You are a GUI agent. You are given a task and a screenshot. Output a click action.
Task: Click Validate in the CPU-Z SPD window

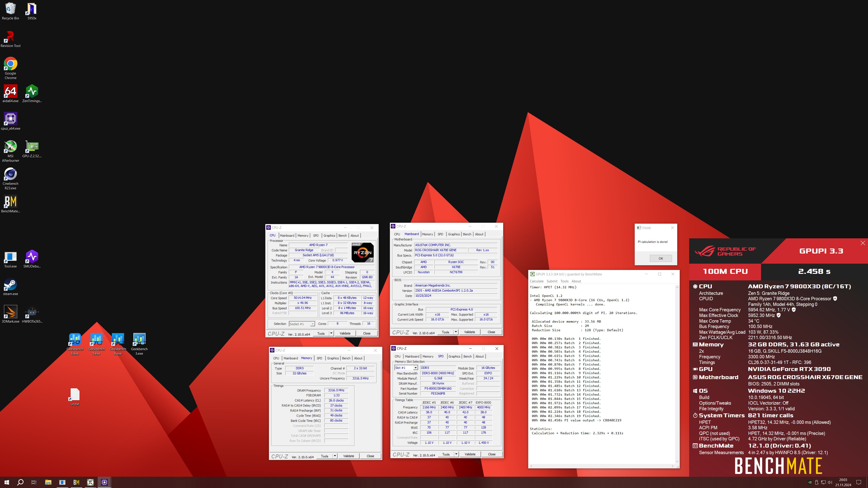pyautogui.click(x=470, y=454)
